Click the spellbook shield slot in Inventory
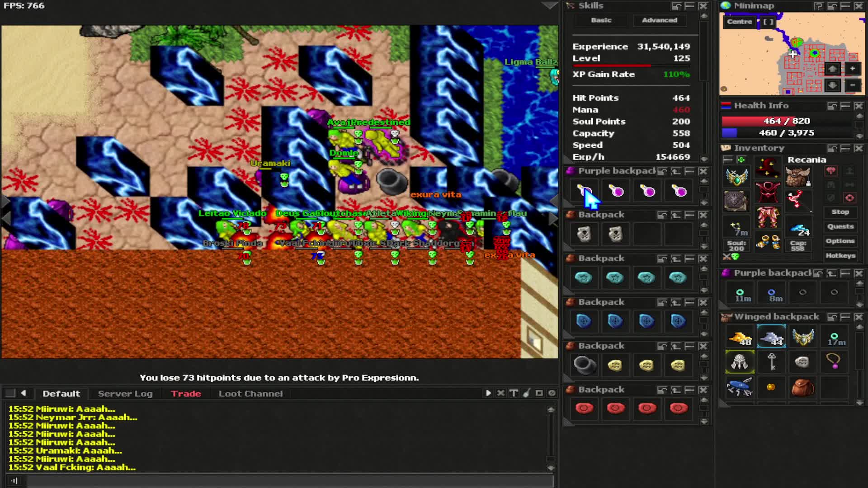 point(736,201)
